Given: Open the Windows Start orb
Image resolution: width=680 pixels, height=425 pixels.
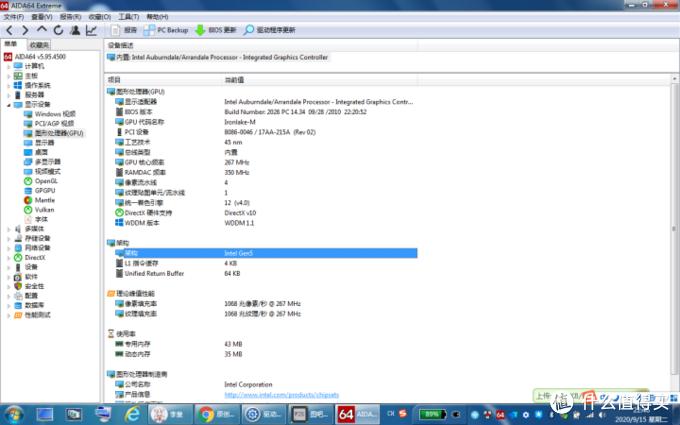Looking at the screenshot, I should 13,415.
